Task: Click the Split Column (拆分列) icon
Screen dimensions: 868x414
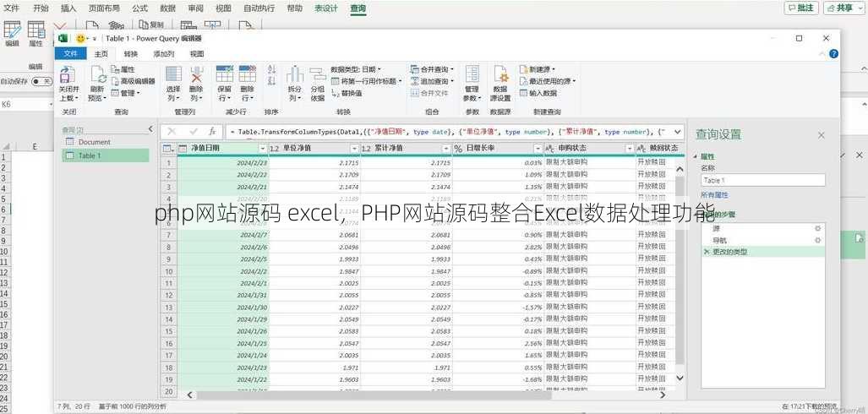Action: pyautogui.click(x=295, y=74)
